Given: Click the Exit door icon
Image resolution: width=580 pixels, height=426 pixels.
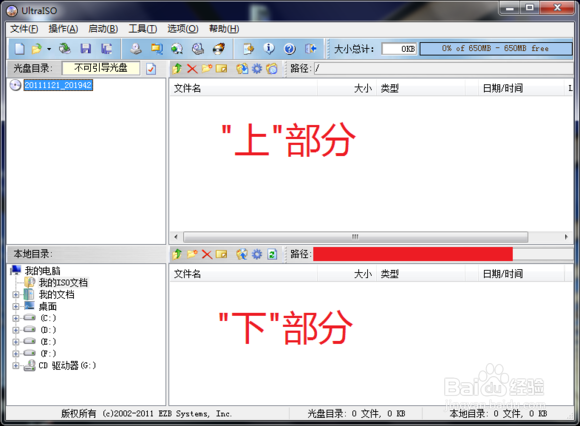Looking at the screenshot, I should (x=310, y=48).
